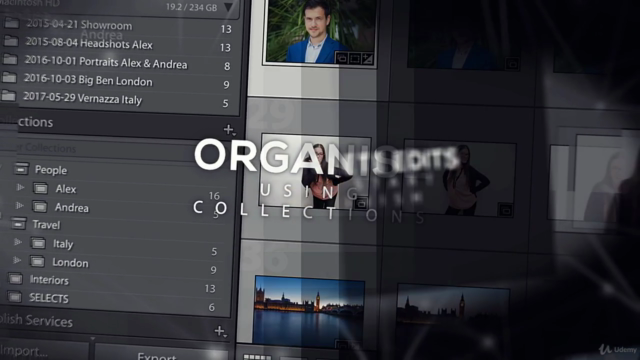Click the Alex collection set icon

[x=40, y=188]
